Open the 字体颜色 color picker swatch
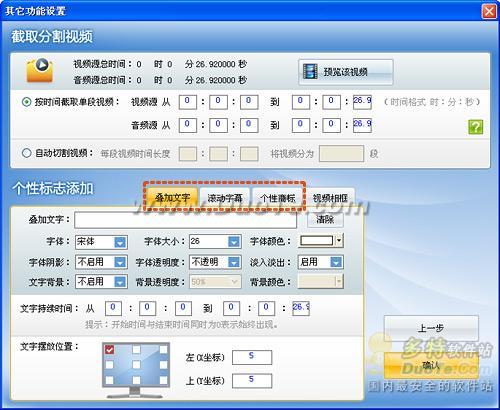This screenshot has width=500, height=410. pos(316,241)
